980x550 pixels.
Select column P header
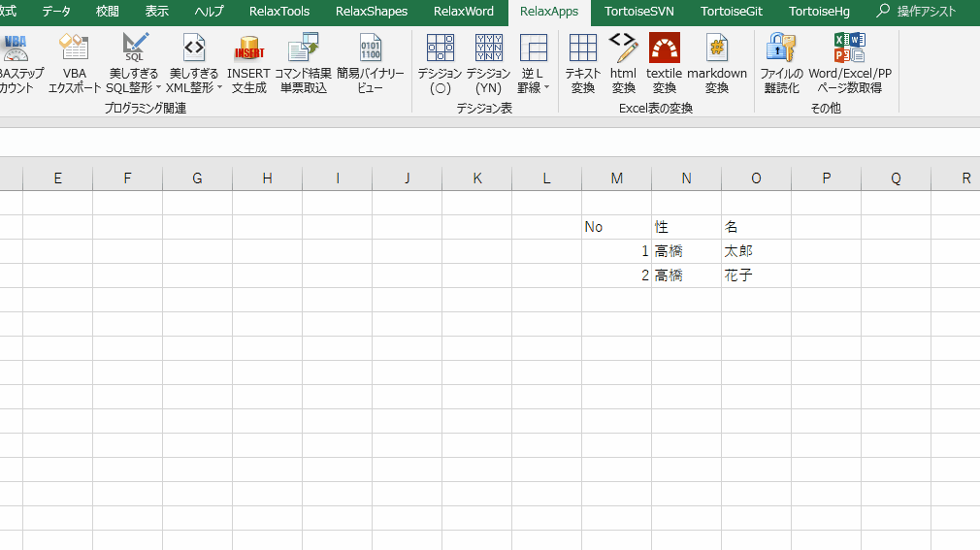(x=827, y=178)
